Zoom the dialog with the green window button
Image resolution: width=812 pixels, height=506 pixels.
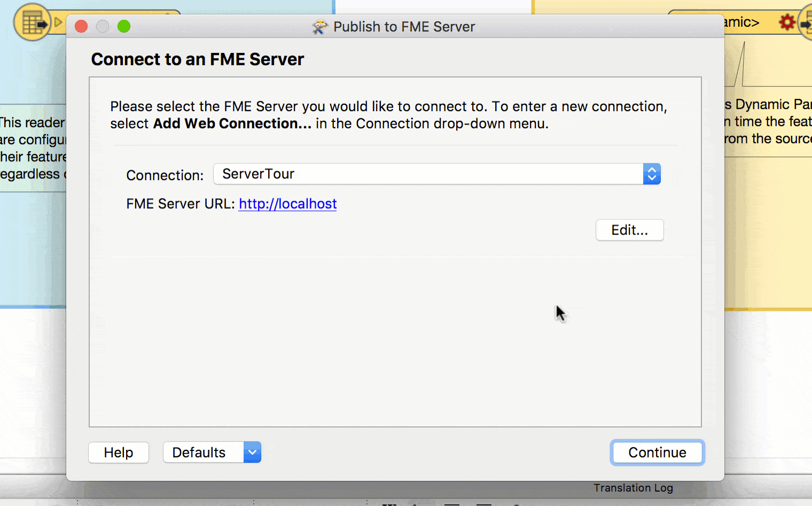124,26
